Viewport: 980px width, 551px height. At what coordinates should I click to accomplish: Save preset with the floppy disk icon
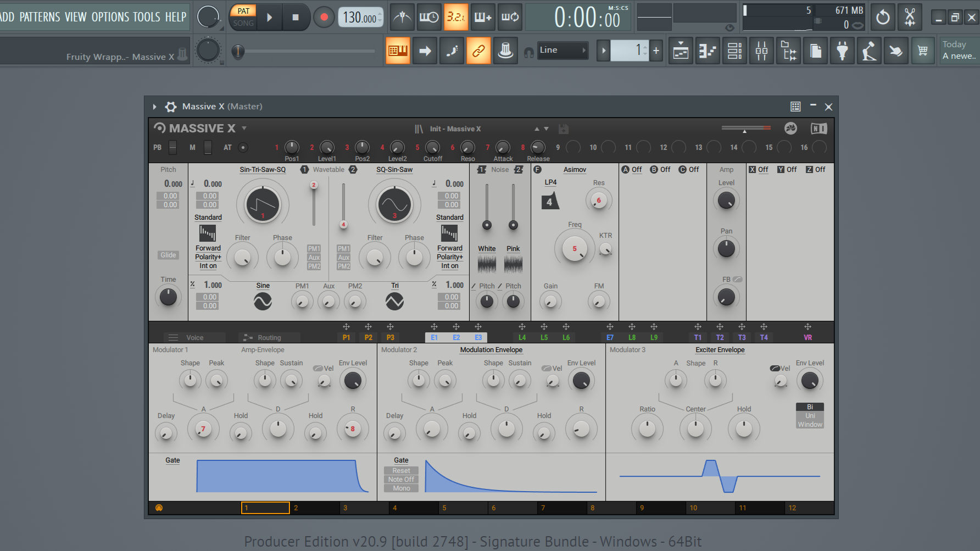point(563,129)
